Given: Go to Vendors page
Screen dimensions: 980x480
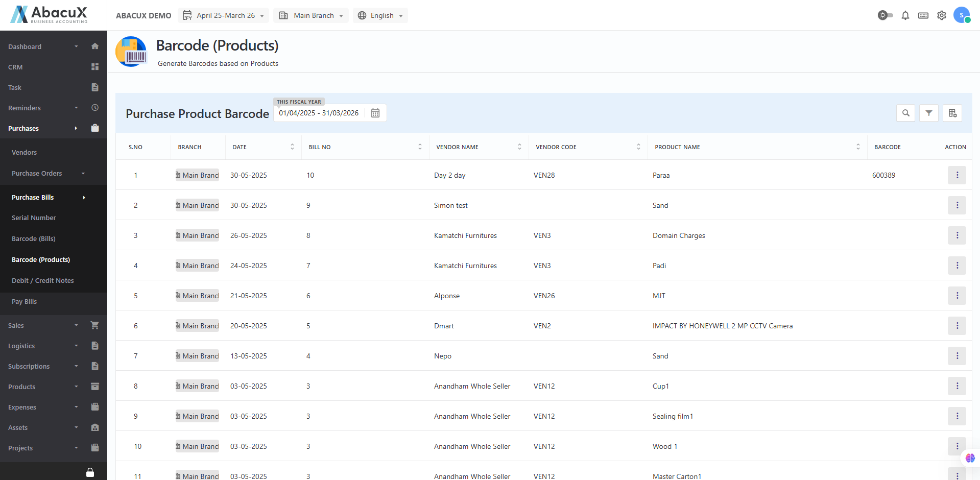Looking at the screenshot, I should point(25,152).
